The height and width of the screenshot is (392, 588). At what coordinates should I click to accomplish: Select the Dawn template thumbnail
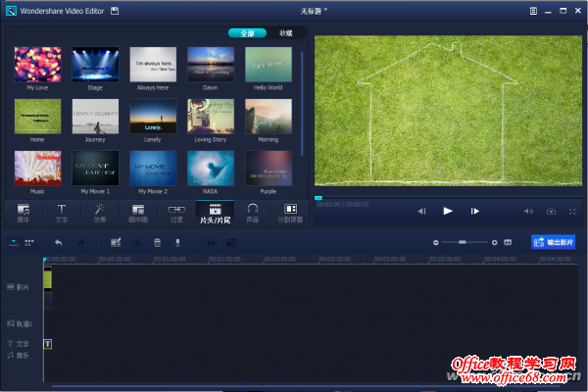[x=211, y=64]
